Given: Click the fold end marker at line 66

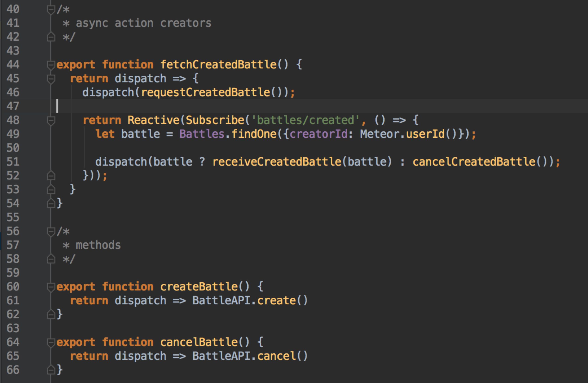Looking at the screenshot, I should point(51,370).
